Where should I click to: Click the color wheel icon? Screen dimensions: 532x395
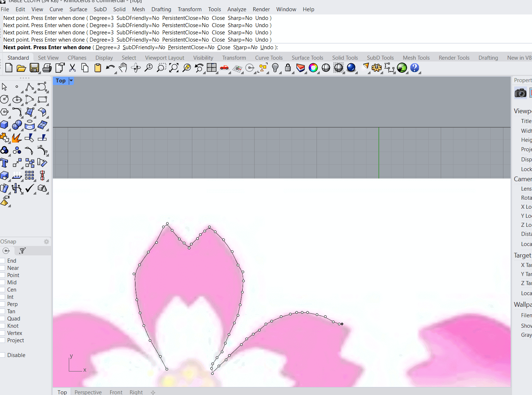[313, 68]
